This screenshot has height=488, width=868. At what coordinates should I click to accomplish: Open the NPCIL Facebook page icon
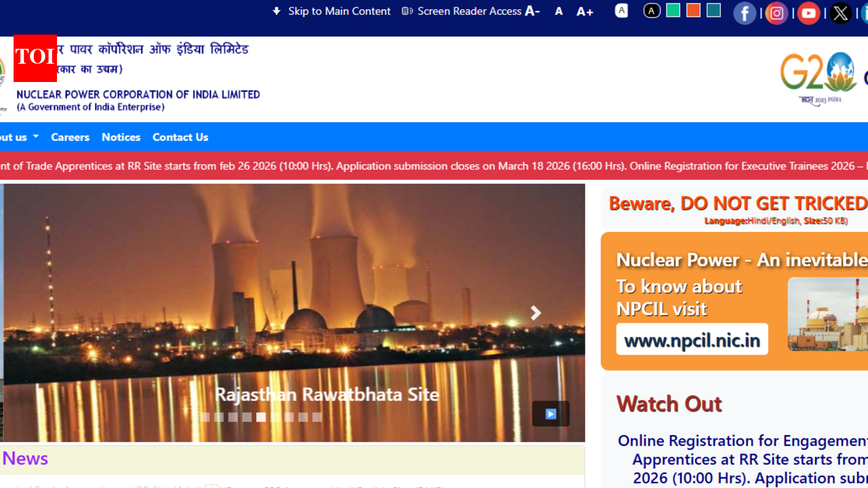pyautogui.click(x=744, y=14)
